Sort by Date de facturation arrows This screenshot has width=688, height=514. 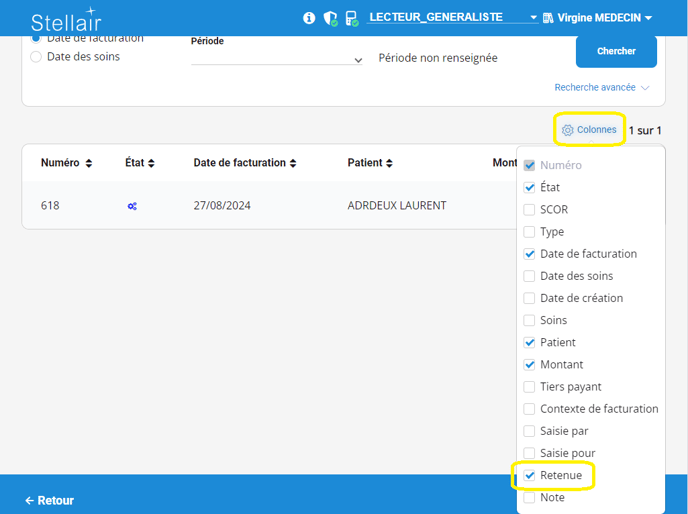pyautogui.click(x=293, y=163)
